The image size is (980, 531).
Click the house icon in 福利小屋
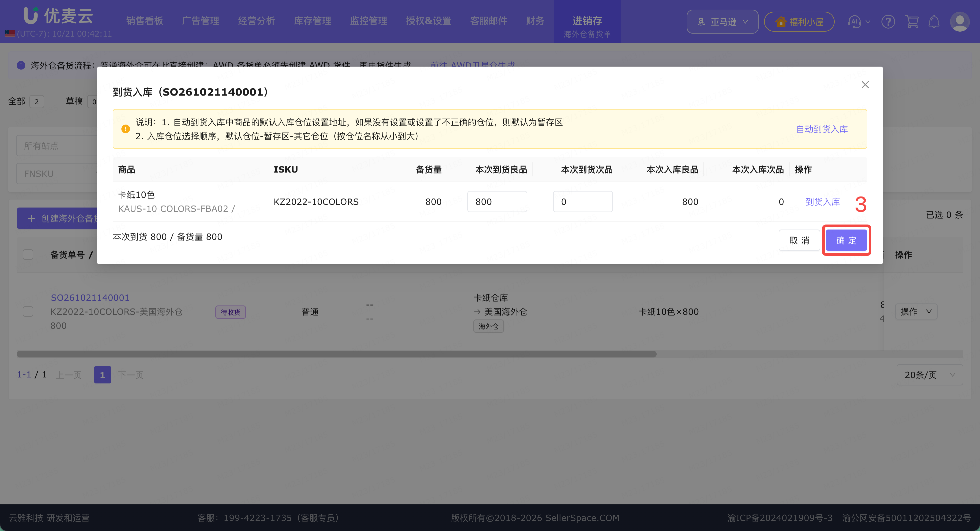click(780, 22)
